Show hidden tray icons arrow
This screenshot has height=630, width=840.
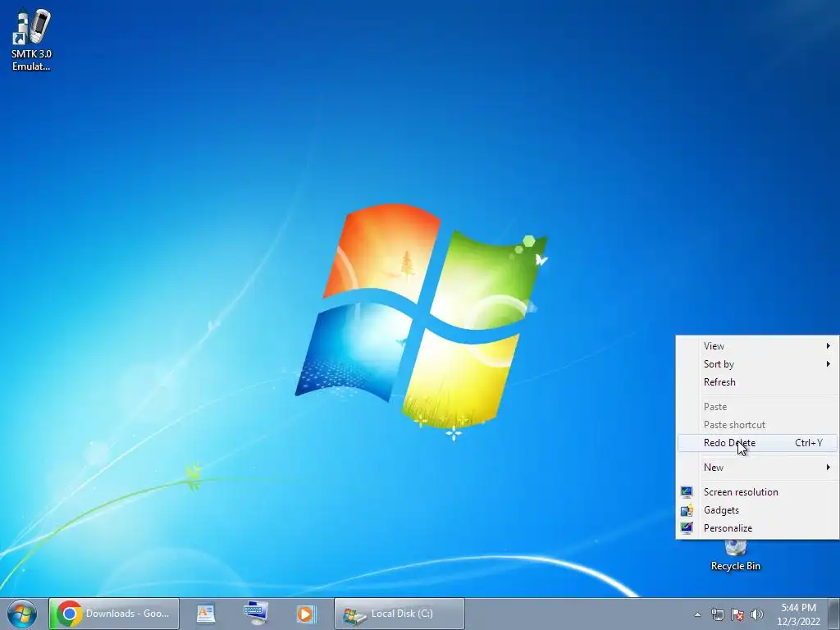click(x=697, y=614)
